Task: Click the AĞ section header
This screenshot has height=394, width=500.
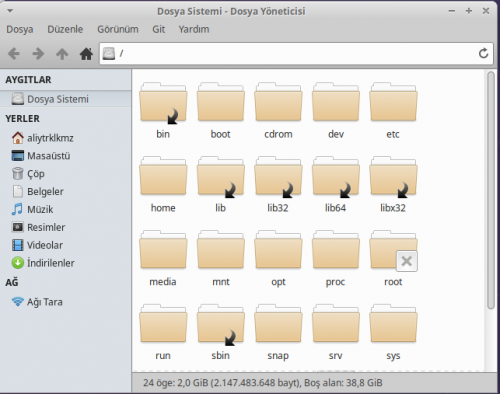Action: [x=12, y=283]
